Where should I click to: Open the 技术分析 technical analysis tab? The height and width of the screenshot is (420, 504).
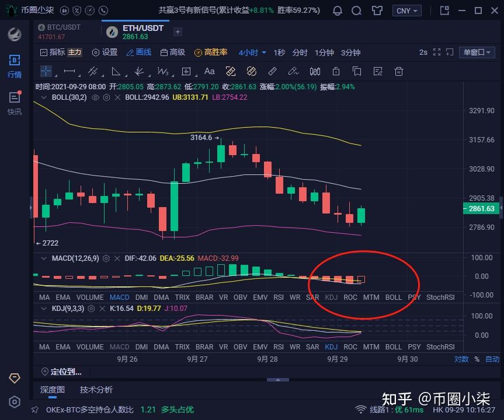(x=96, y=390)
